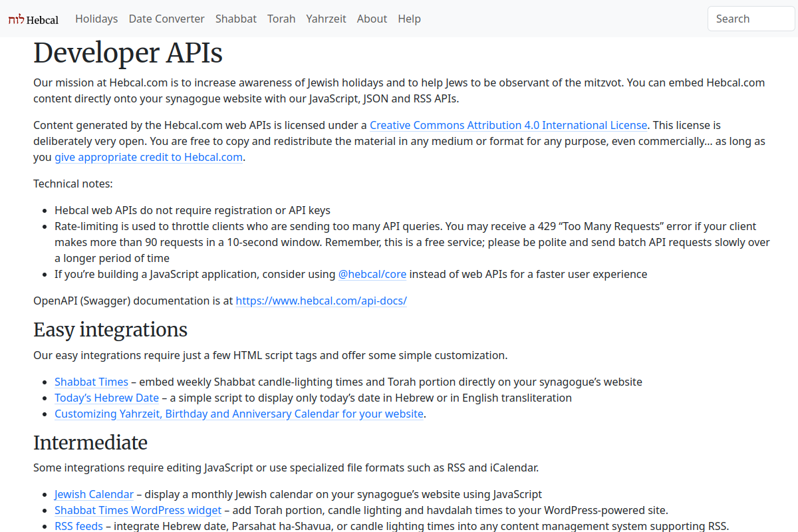Screen dimensions: 798x532
Task: Open Shabbat Times WordPress widget link
Action: 138,510
